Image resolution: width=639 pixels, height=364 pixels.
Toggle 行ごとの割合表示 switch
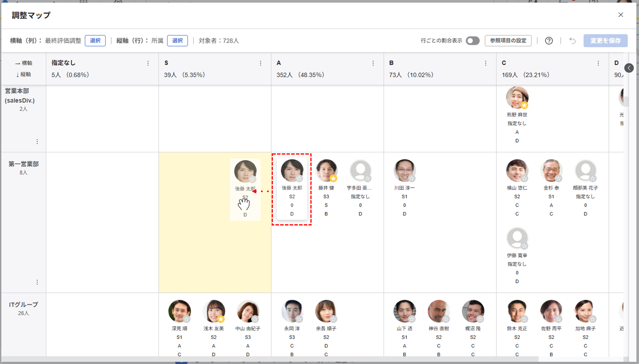pos(472,41)
